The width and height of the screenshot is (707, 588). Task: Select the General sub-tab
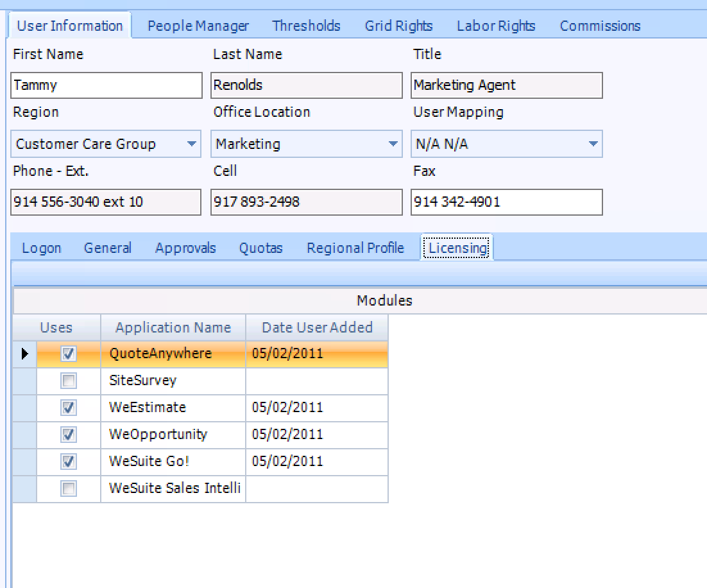pos(108,248)
